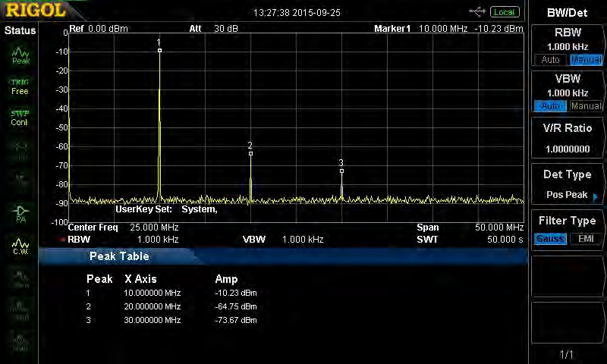Click the Local remote-status indicator

click(505, 12)
